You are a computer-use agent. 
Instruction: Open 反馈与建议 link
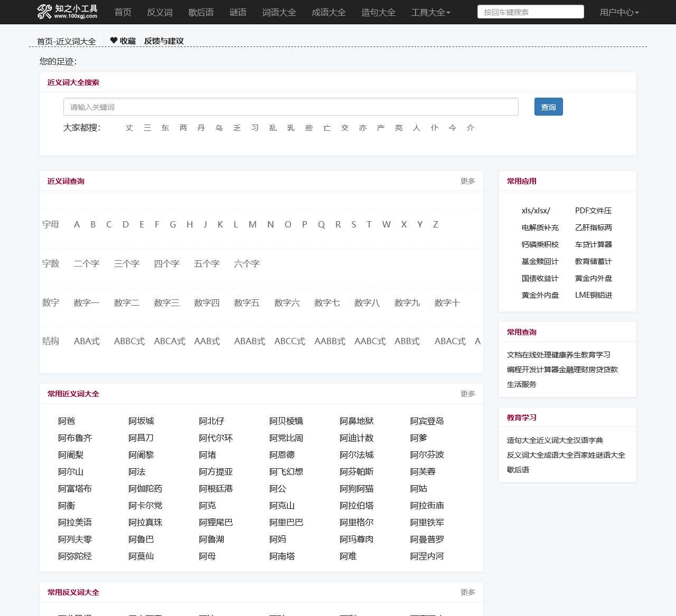tap(164, 41)
